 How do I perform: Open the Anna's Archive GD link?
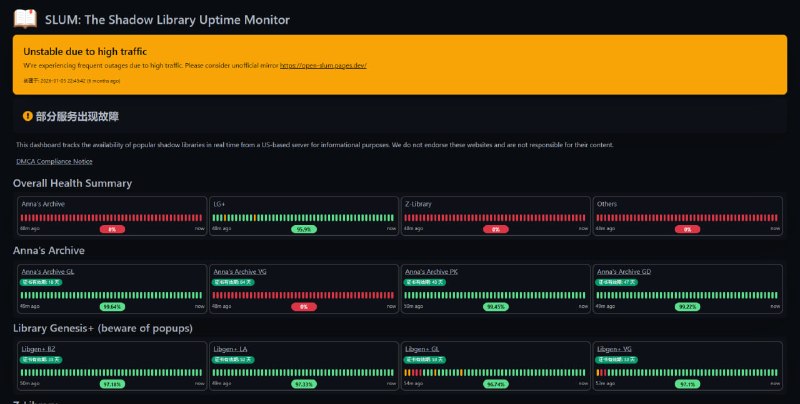pos(623,271)
